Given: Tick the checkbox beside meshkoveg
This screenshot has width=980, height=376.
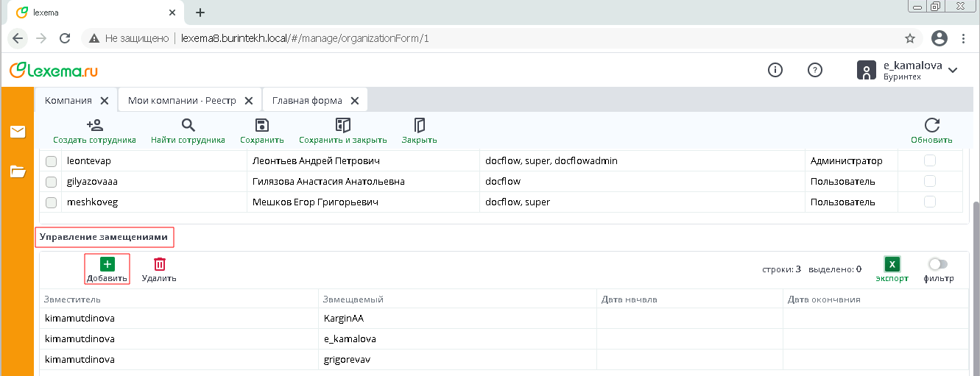Looking at the screenshot, I should click(52, 202).
